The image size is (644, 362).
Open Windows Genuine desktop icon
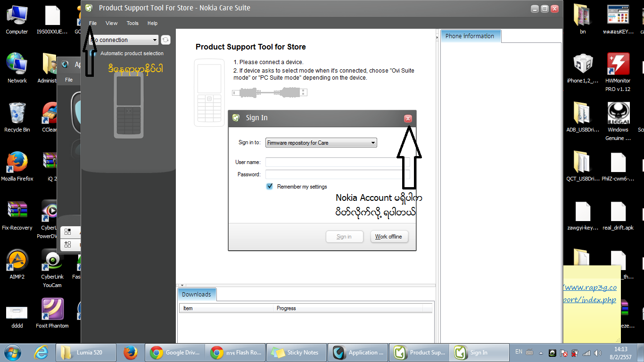coord(618,121)
